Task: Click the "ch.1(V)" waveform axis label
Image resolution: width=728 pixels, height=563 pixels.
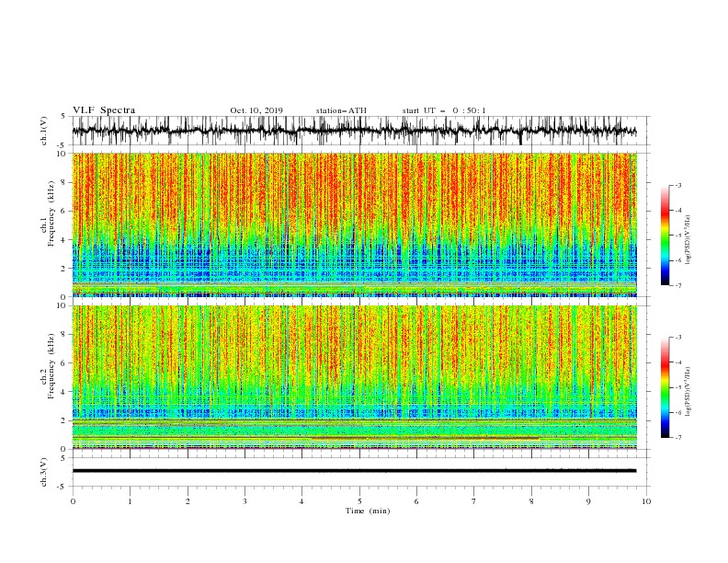Action: 44,131
